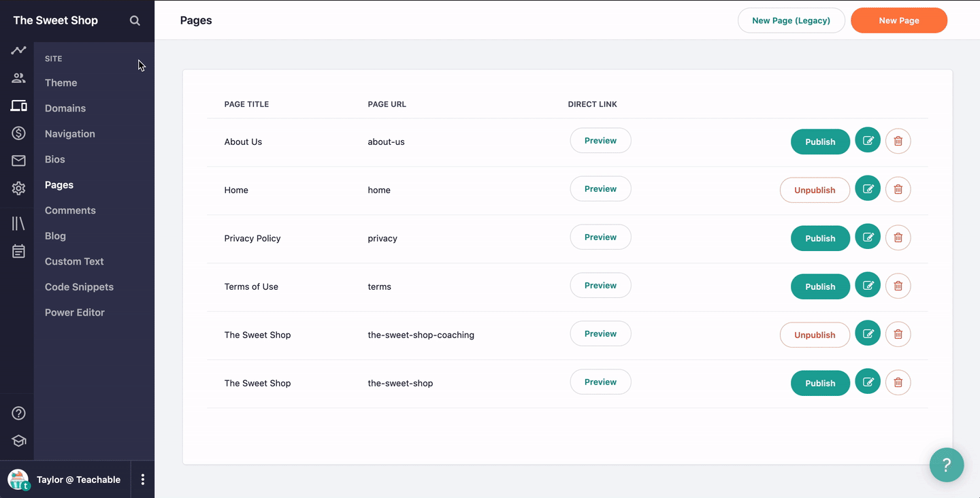
Task: Edit the Terms of Use page
Action: point(868,285)
